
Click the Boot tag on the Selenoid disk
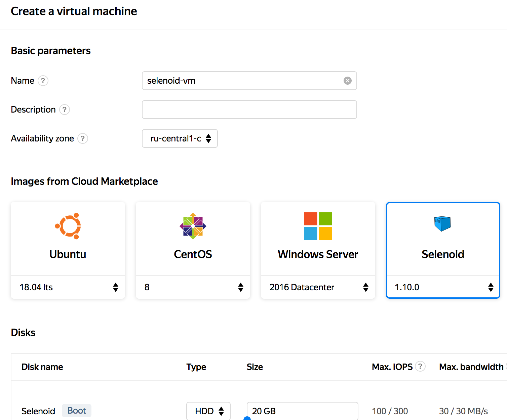point(76,410)
